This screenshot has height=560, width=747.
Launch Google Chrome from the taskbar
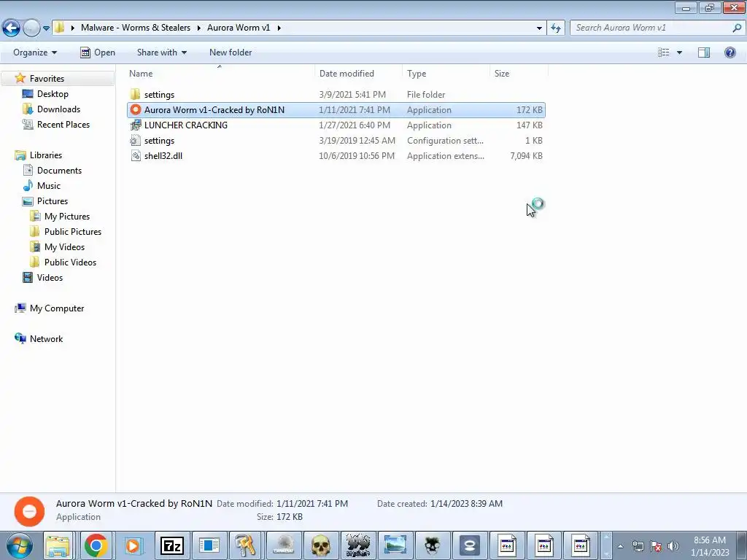96,545
